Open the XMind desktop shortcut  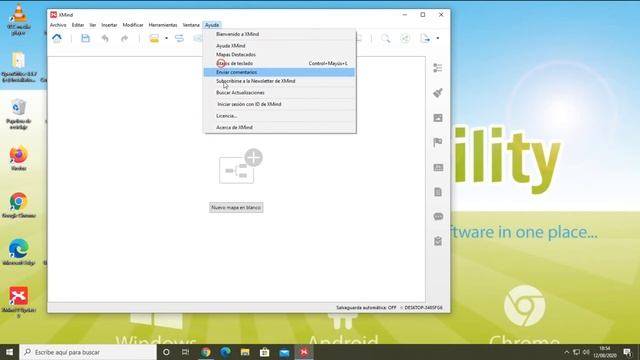click(18, 302)
